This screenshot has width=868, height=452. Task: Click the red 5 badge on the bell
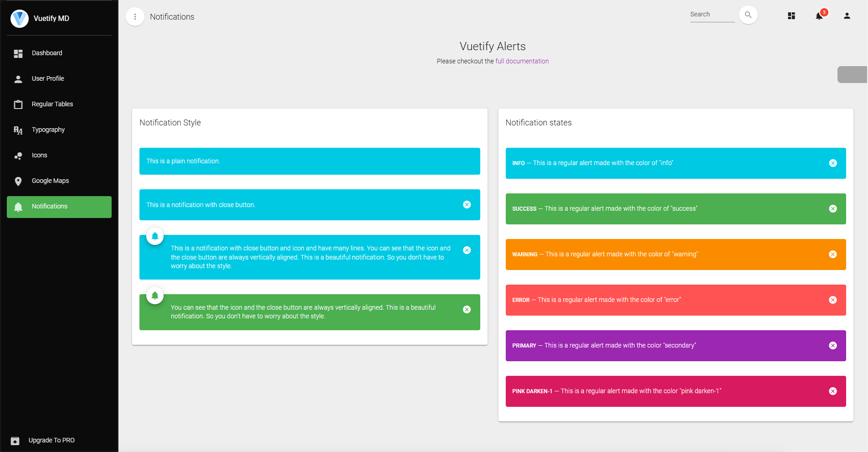click(x=824, y=12)
